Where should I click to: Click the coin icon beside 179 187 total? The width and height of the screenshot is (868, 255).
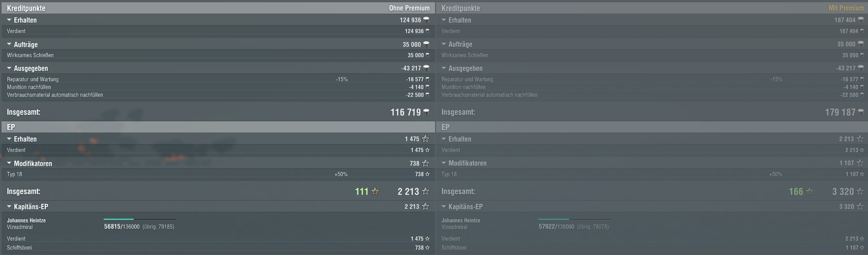[x=861, y=112]
